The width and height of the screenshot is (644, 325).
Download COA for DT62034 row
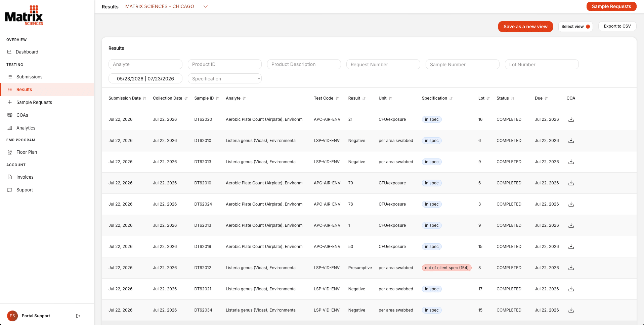pyautogui.click(x=571, y=310)
